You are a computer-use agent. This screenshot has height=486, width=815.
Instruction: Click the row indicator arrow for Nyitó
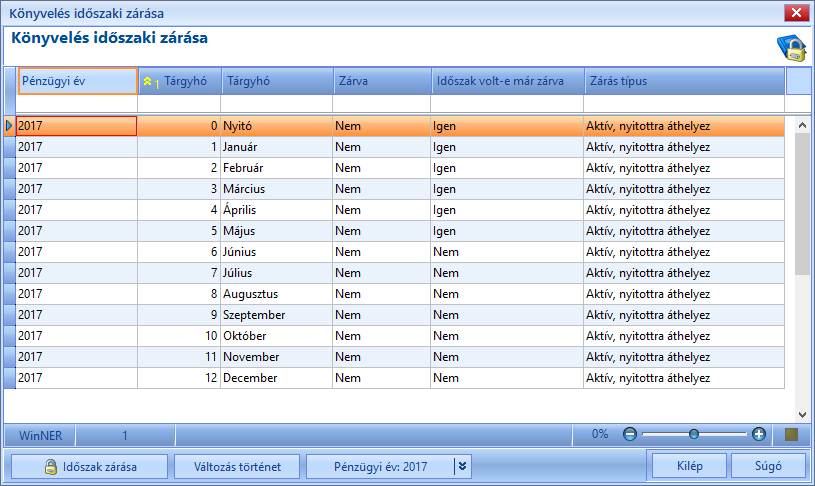[x=9, y=126]
